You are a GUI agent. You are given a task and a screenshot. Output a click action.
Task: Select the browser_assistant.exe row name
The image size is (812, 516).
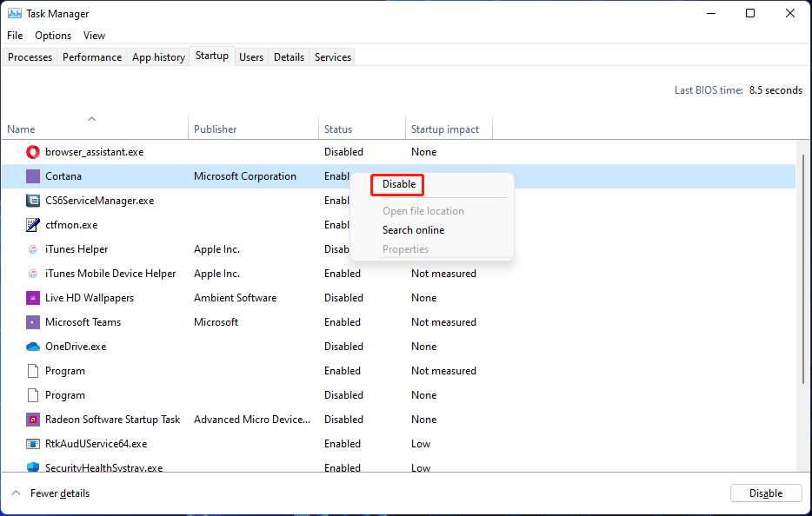[94, 152]
